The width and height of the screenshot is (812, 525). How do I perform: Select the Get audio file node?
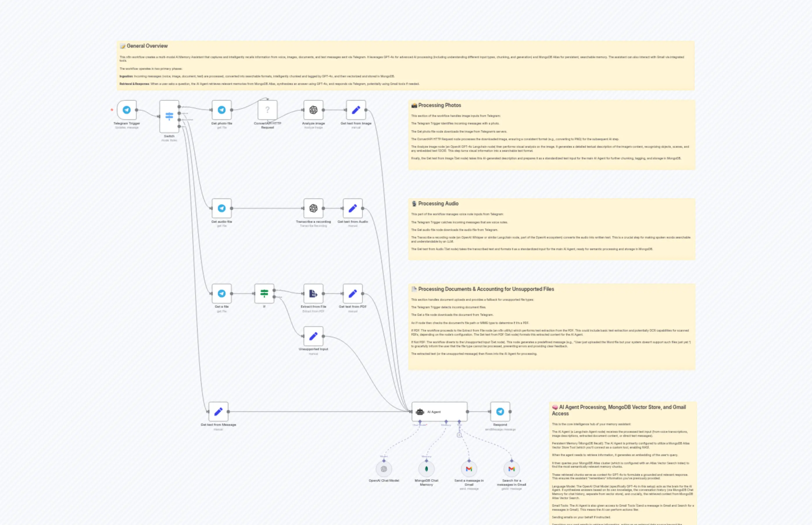coord(222,209)
